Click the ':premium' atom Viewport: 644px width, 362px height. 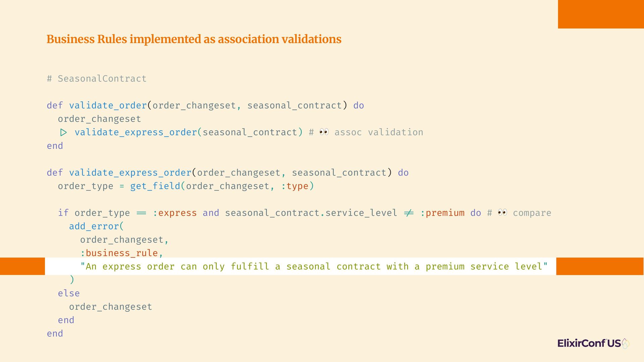[442, 213]
